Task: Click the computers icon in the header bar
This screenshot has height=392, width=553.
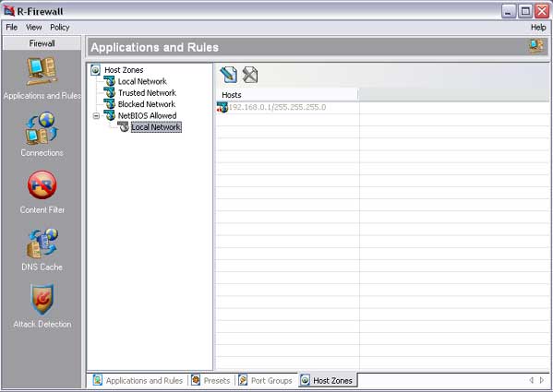Action: [x=536, y=46]
